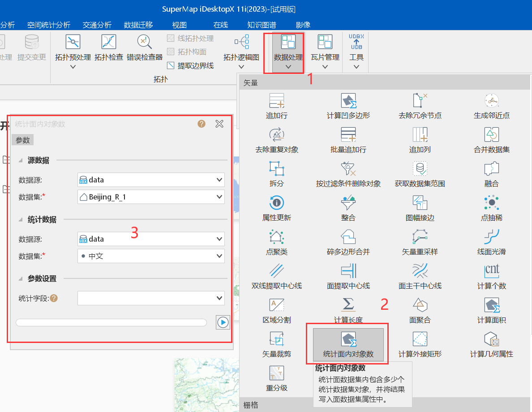Open the 统计字段 dropdown

coord(151,298)
